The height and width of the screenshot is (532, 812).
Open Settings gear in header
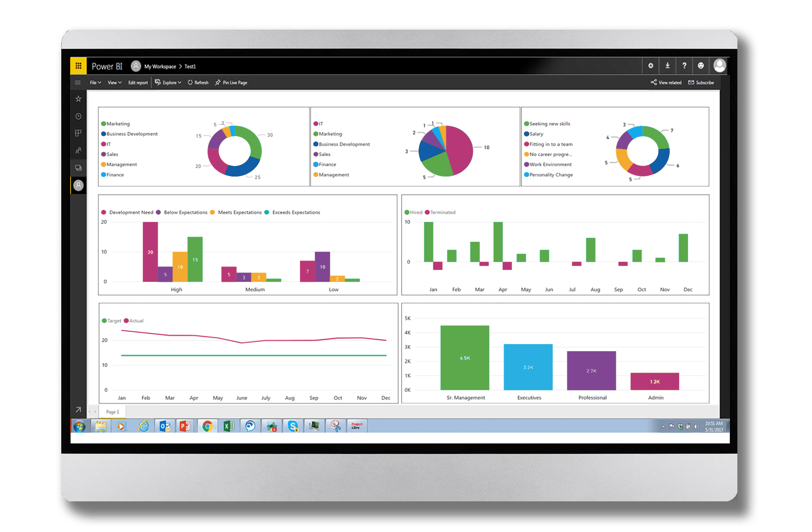650,66
